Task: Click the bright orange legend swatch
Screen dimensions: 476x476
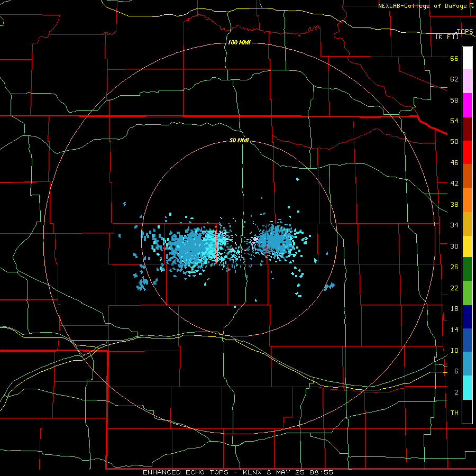Action: tap(467, 200)
